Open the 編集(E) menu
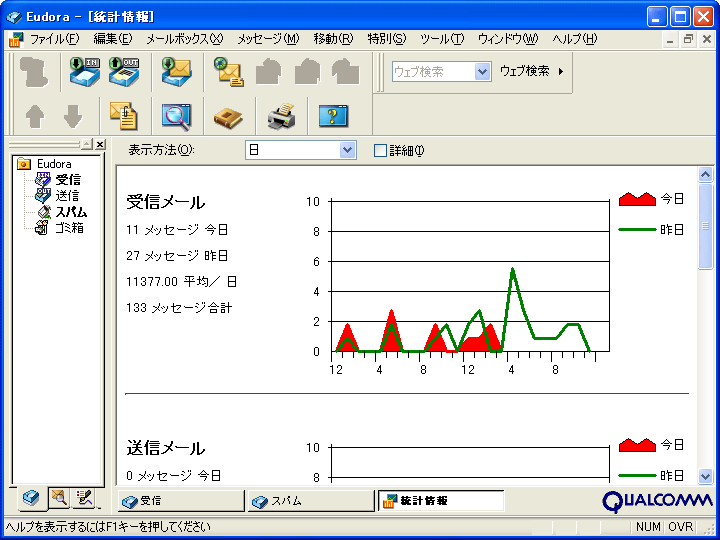The width and height of the screenshot is (720, 540). [x=112, y=39]
